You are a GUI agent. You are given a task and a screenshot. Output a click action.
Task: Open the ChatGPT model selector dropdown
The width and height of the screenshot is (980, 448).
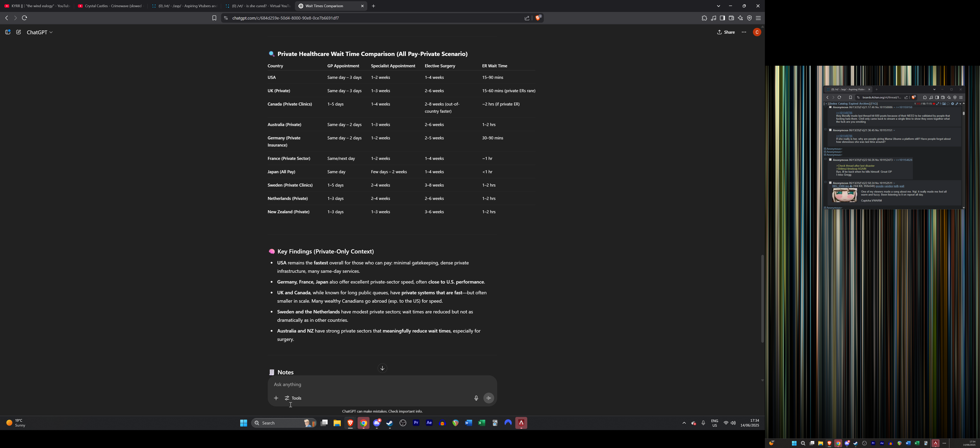click(40, 32)
